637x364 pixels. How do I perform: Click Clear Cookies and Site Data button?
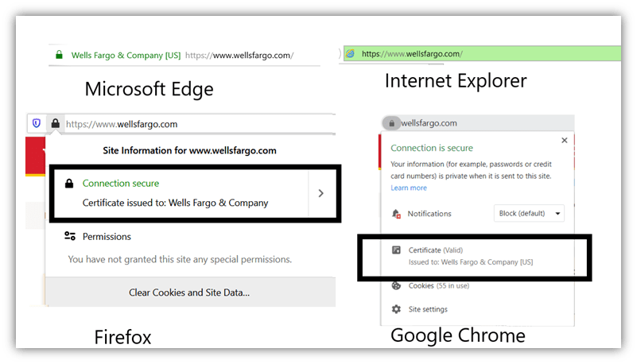point(189,292)
